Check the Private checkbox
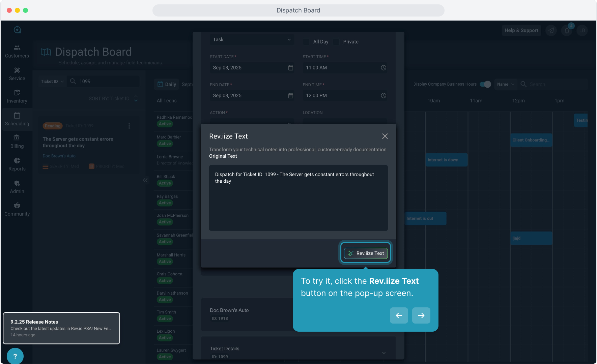The image size is (597, 364). (x=336, y=41)
